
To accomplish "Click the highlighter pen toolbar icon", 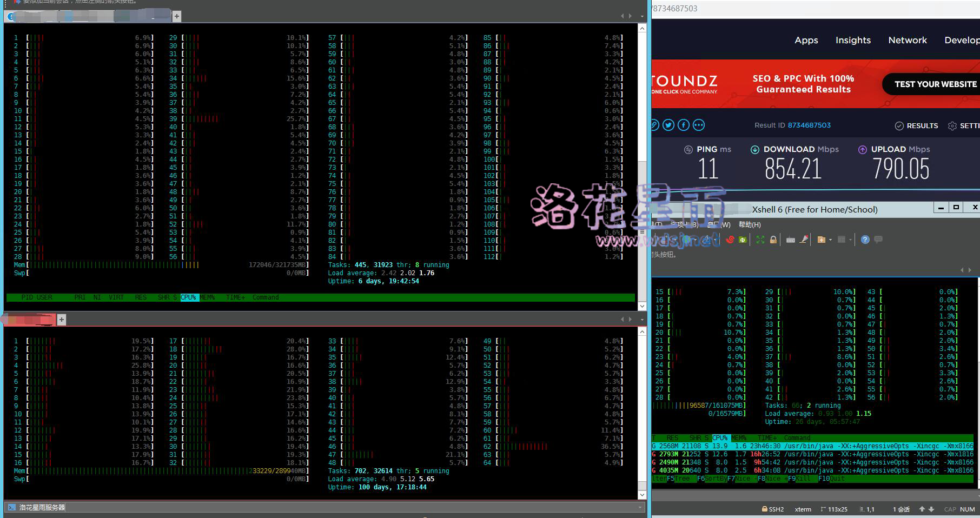I will click(804, 240).
